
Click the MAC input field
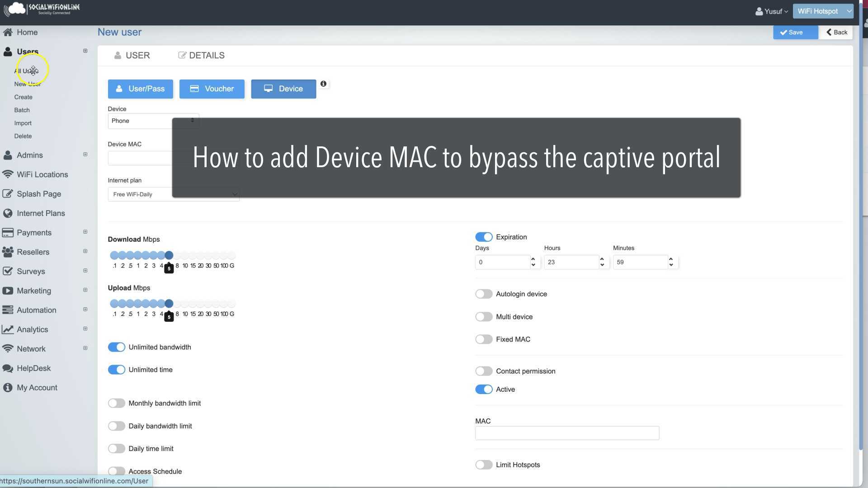566,433
